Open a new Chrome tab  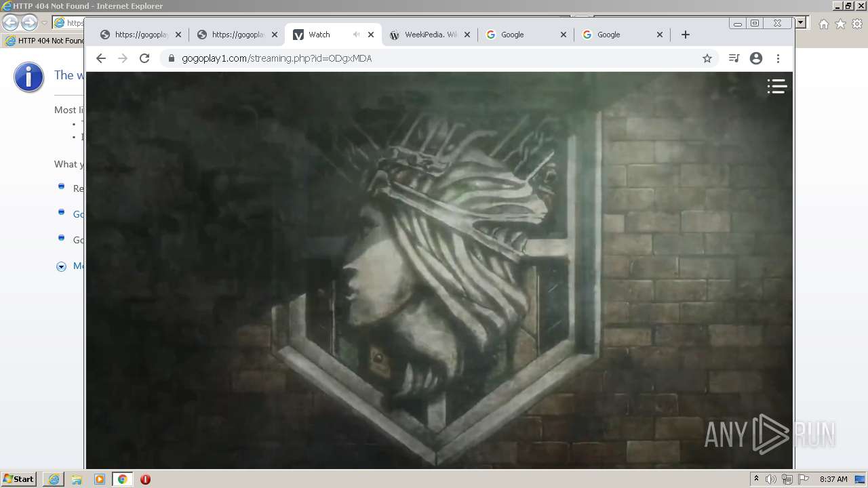click(686, 35)
